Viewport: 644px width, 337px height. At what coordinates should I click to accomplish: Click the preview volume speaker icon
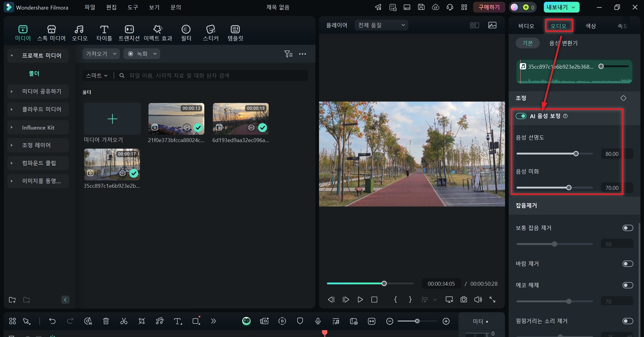[x=478, y=299]
